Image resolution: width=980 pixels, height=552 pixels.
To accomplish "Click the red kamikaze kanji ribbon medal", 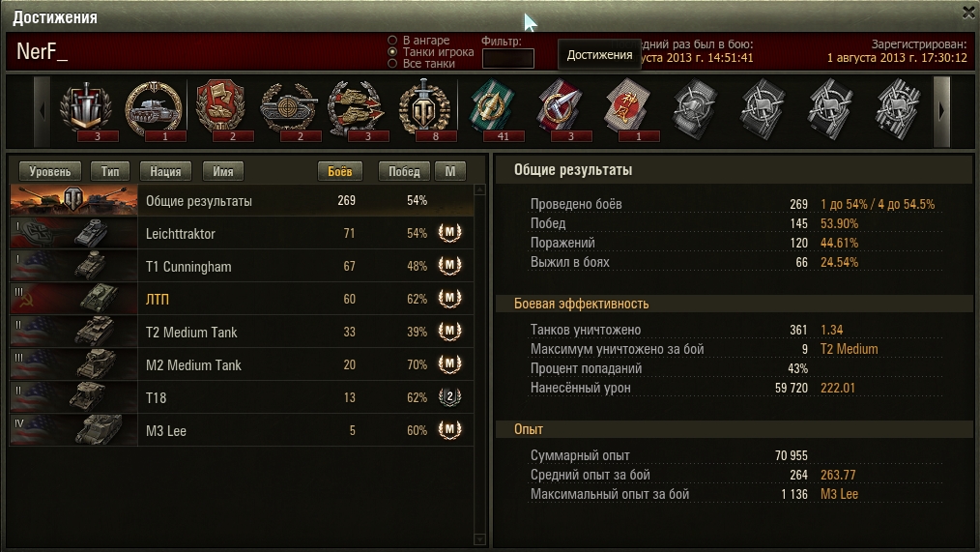I will 627,108.
